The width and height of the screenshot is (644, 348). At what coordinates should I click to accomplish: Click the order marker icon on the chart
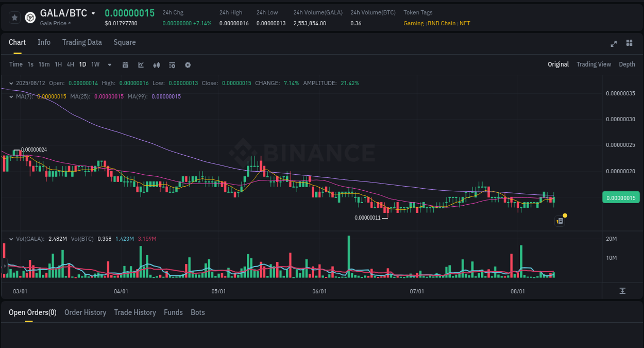[x=560, y=221]
